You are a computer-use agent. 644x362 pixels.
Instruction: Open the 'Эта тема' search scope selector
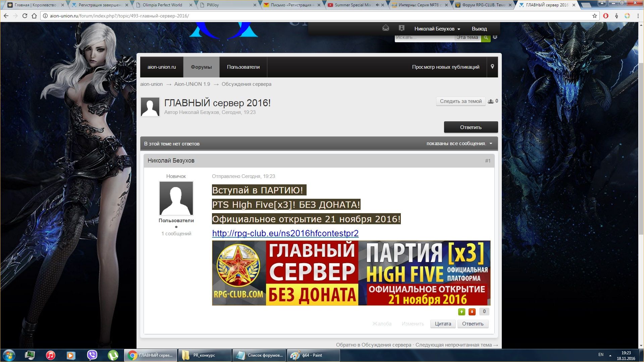(467, 38)
